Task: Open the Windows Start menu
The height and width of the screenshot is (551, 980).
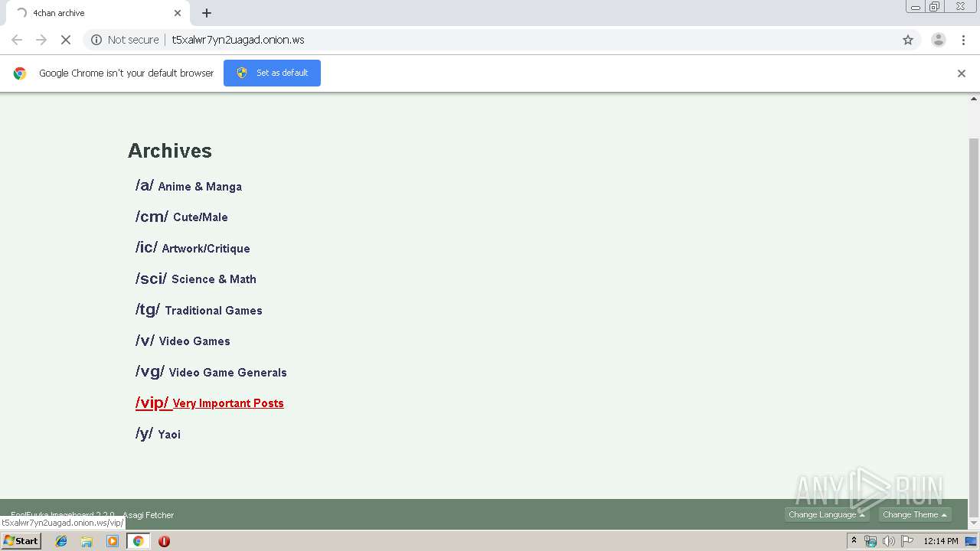Action: tap(21, 540)
